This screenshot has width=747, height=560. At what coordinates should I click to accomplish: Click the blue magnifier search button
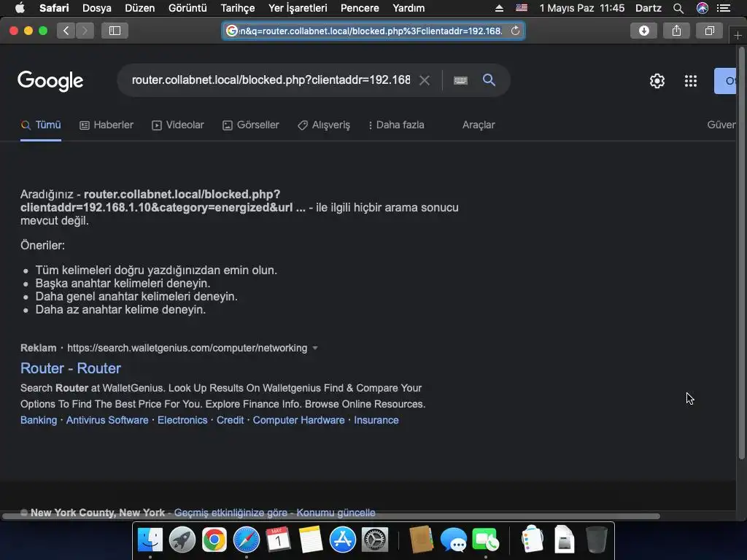tap(489, 80)
